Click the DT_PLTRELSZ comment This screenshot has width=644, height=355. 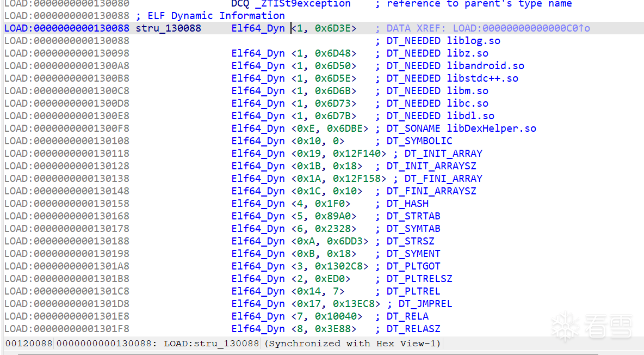(x=419, y=279)
